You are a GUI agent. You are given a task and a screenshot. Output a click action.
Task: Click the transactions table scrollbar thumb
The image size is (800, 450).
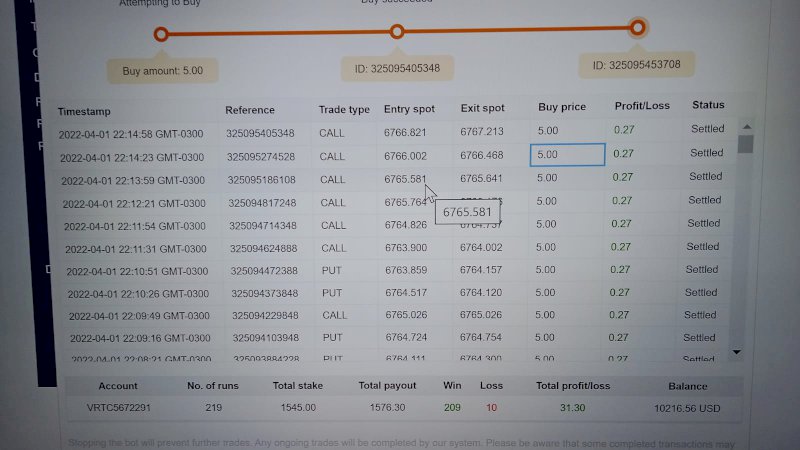(745, 144)
